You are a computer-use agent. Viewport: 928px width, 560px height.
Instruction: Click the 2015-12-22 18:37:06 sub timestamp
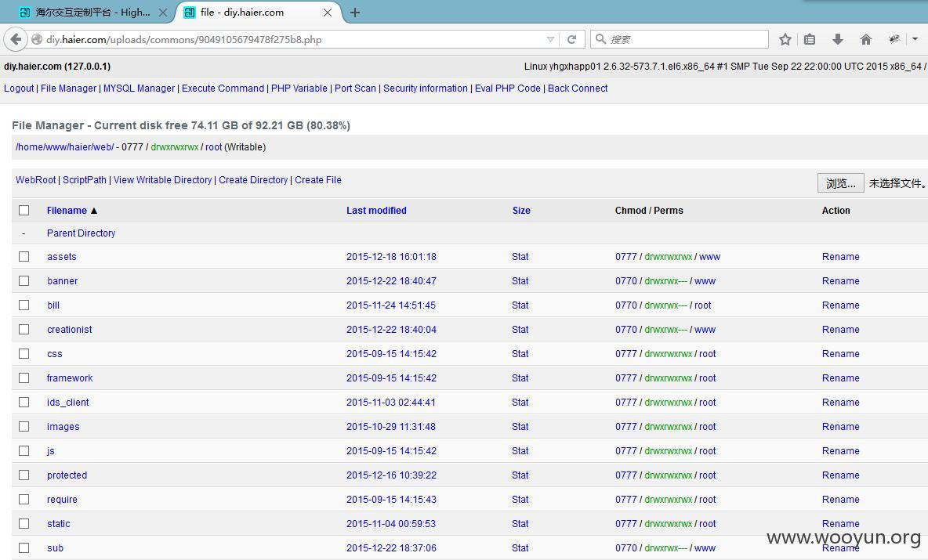coord(391,547)
